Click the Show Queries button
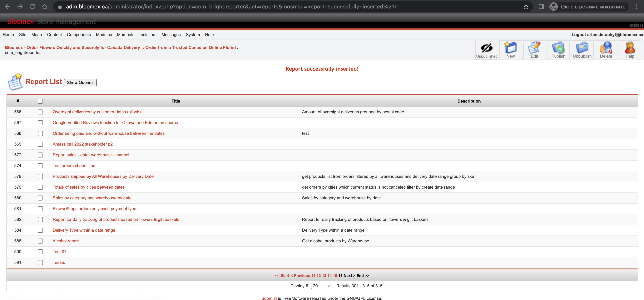Viewport: 644px width, 300px height. pos(80,82)
